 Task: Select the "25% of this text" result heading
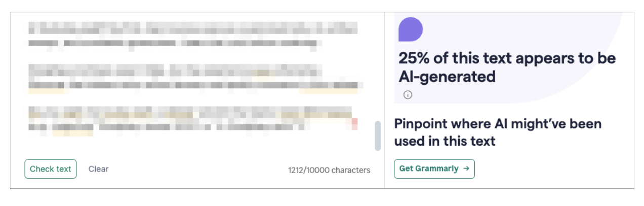[x=507, y=58]
